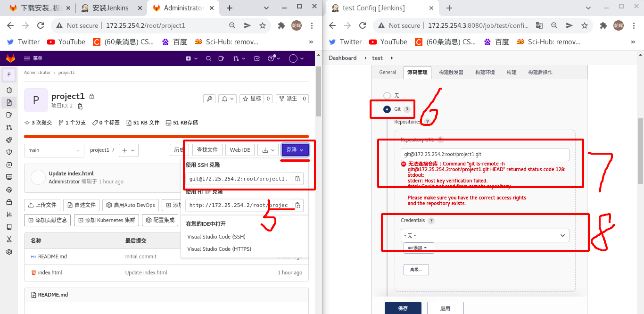The image size is (644, 314).
Task: Open the to-do list checkmark icon
Action: coord(257,58)
